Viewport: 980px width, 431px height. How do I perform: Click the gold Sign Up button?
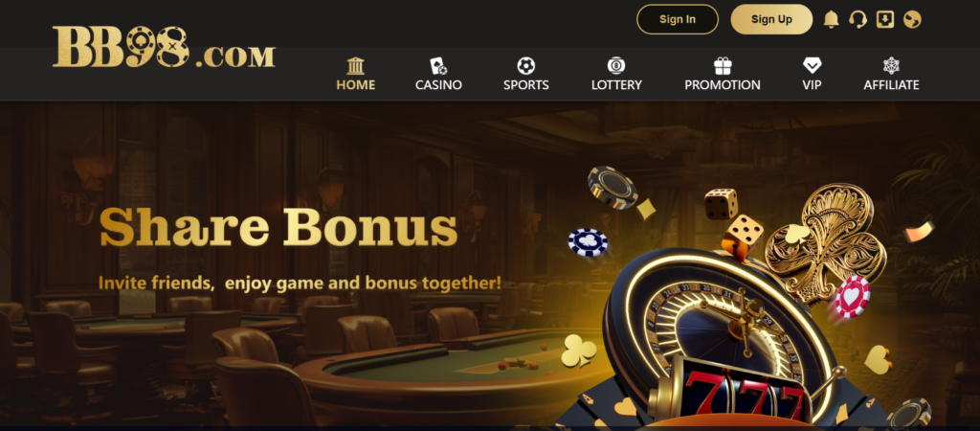772,19
